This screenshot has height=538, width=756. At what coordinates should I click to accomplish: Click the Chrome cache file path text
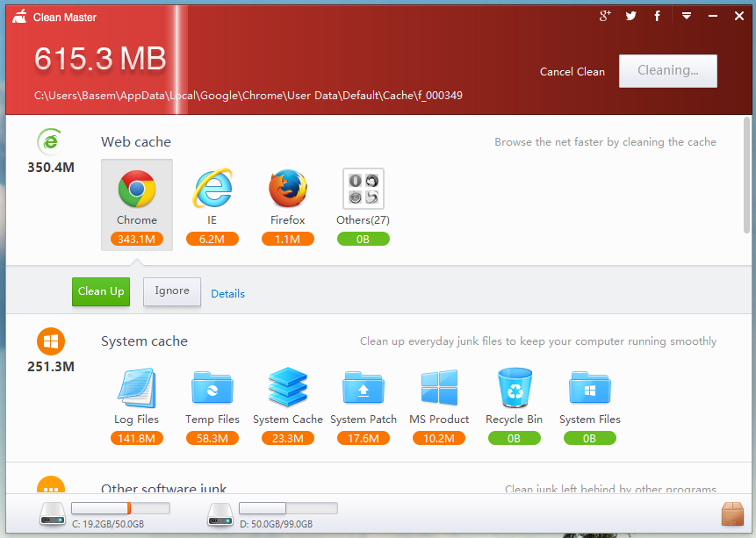[x=248, y=96]
